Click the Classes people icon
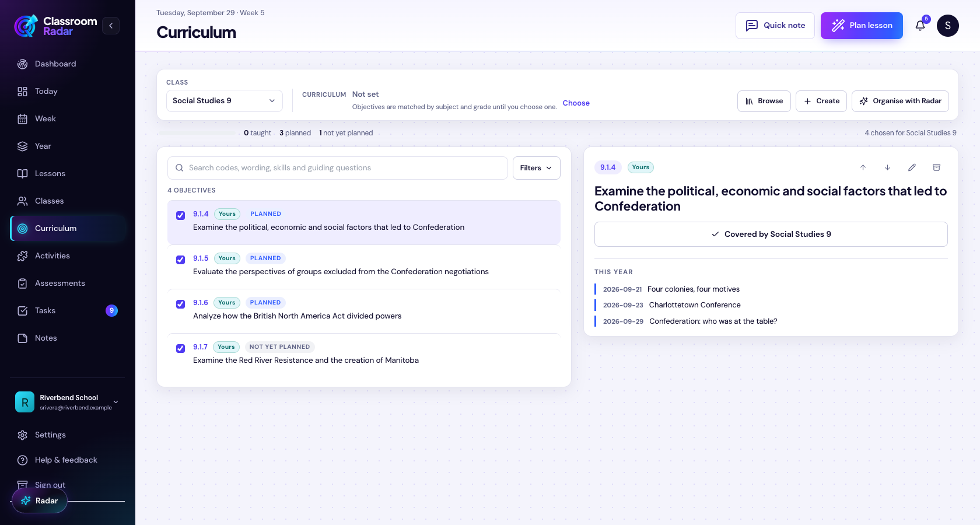 point(23,201)
